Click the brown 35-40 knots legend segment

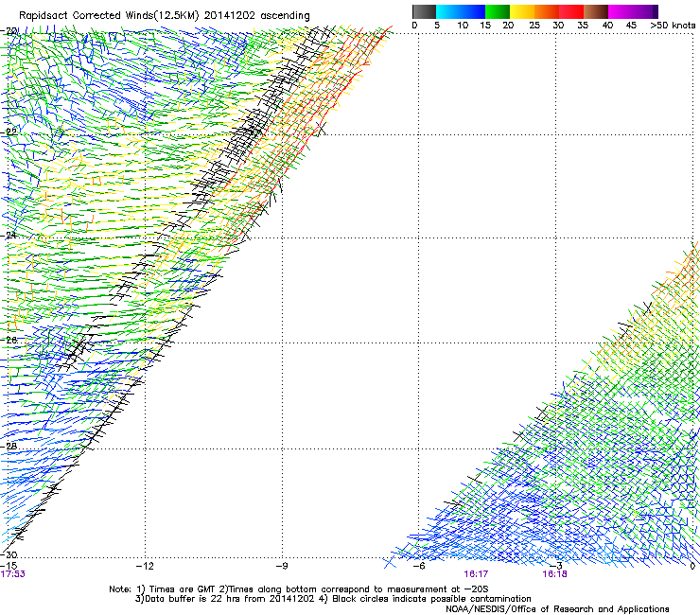click(x=596, y=11)
